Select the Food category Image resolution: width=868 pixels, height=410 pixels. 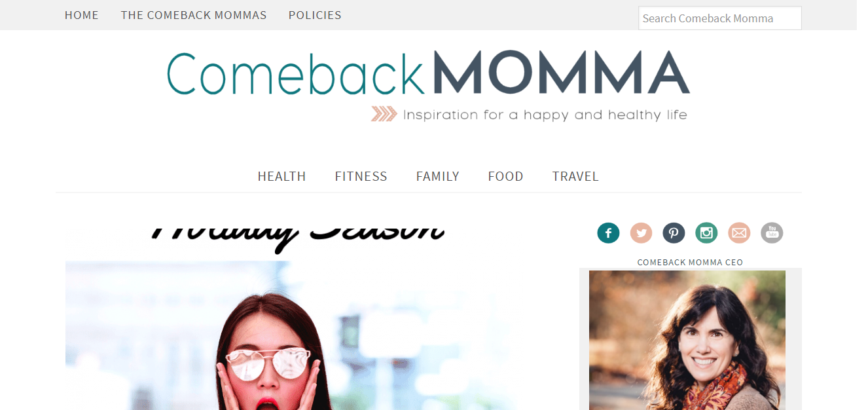505,176
